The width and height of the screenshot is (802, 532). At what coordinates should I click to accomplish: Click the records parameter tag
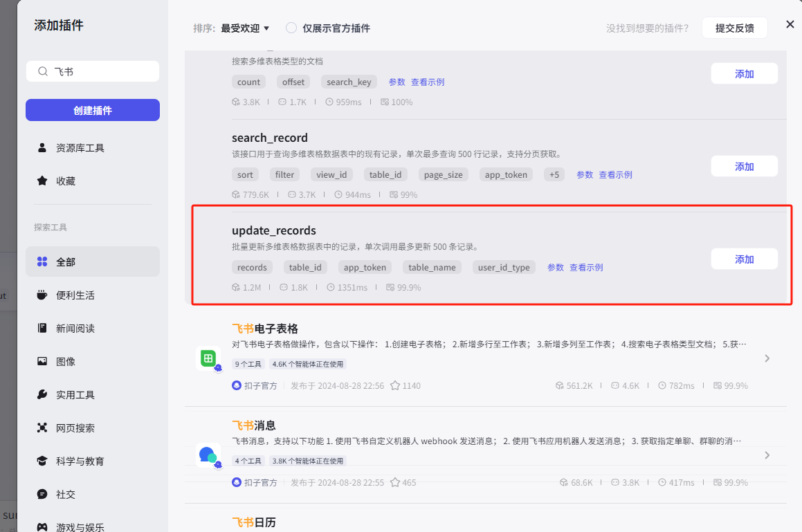tap(252, 267)
